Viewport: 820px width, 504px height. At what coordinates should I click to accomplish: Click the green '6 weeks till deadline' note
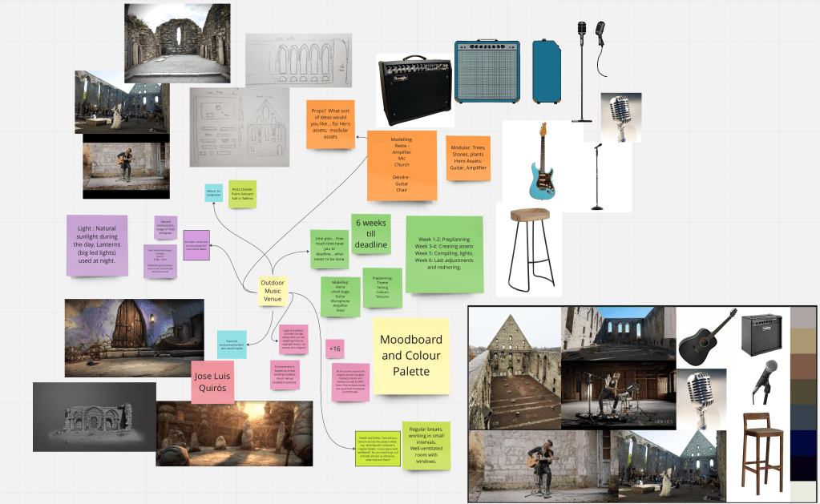pyautogui.click(x=370, y=234)
